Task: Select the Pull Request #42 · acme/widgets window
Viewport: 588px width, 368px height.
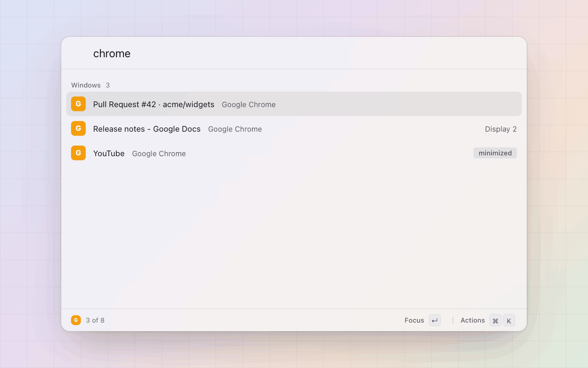Action: (294, 104)
